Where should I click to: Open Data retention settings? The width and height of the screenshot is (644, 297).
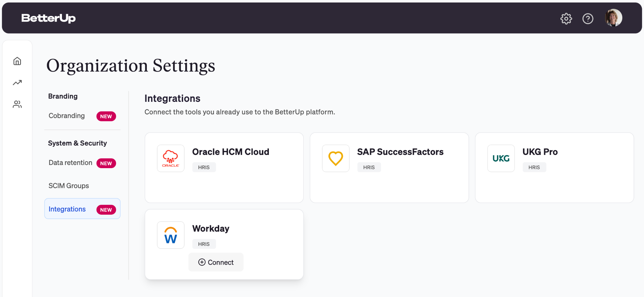point(70,163)
